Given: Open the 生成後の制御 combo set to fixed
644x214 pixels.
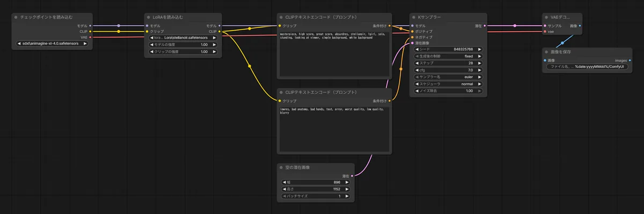Looking at the screenshot, I should click(449, 56).
